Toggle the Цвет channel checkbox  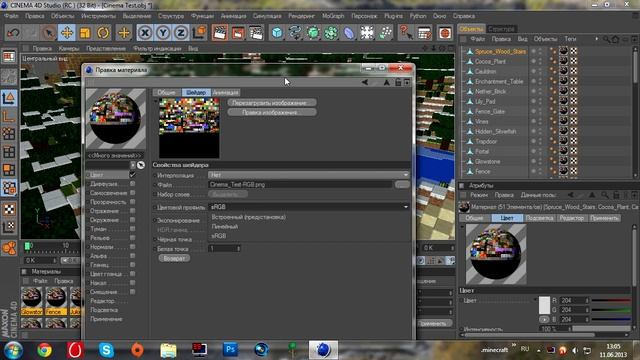132,175
